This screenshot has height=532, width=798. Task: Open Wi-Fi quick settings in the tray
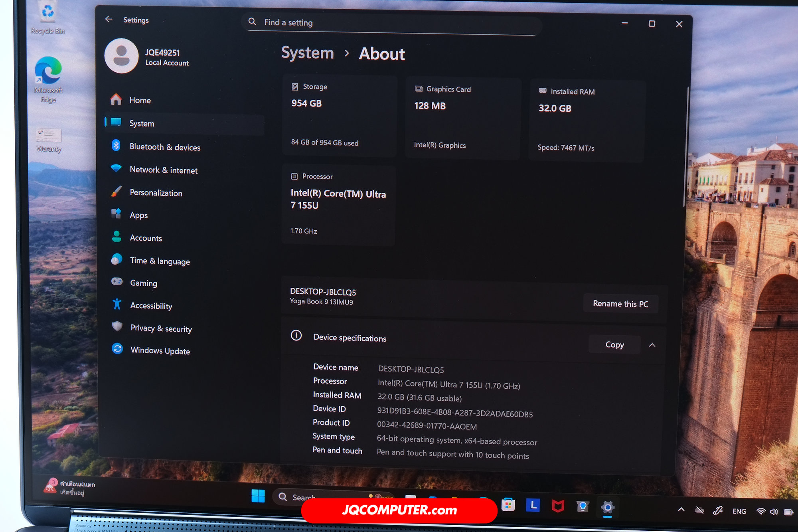tap(761, 511)
